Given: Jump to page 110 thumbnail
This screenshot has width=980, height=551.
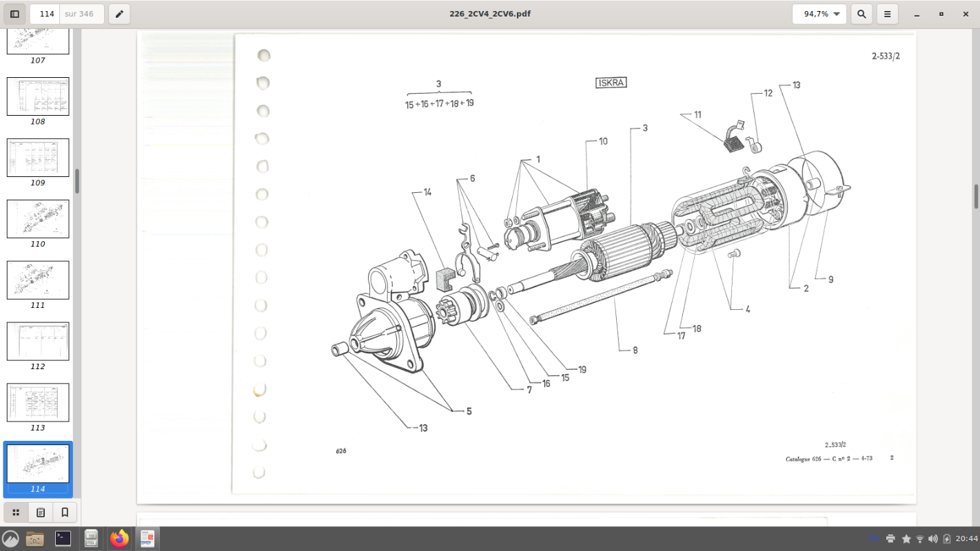Looking at the screenshot, I should click(38, 219).
